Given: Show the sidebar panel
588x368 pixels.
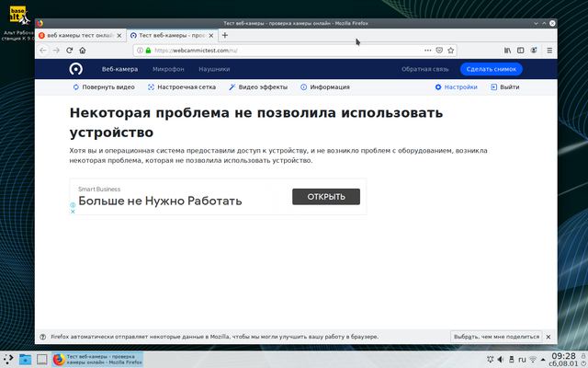Looking at the screenshot, I should pyautogui.click(x=521, y=51).
